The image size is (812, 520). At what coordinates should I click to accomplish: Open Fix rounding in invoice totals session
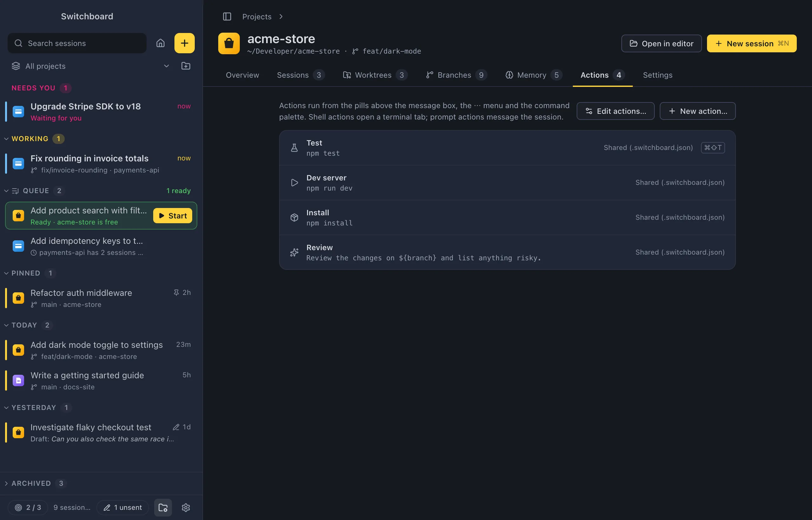tap(101, 164)
